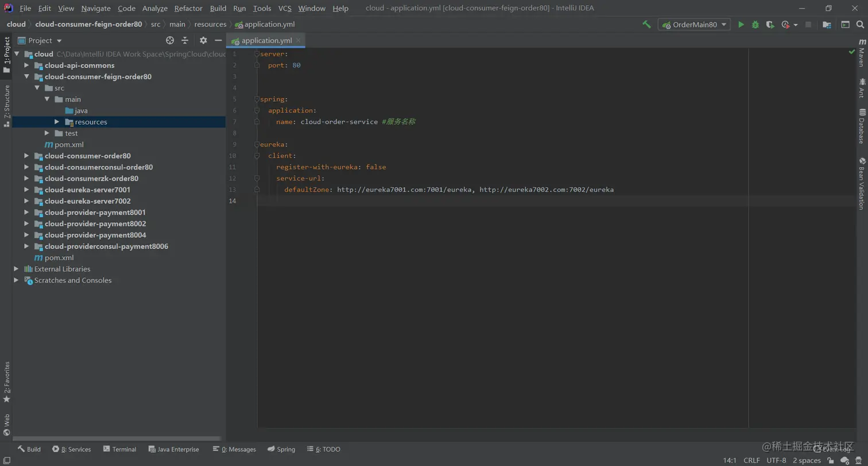
Task: Open the File menu
Action: click(x=25, y=8)
